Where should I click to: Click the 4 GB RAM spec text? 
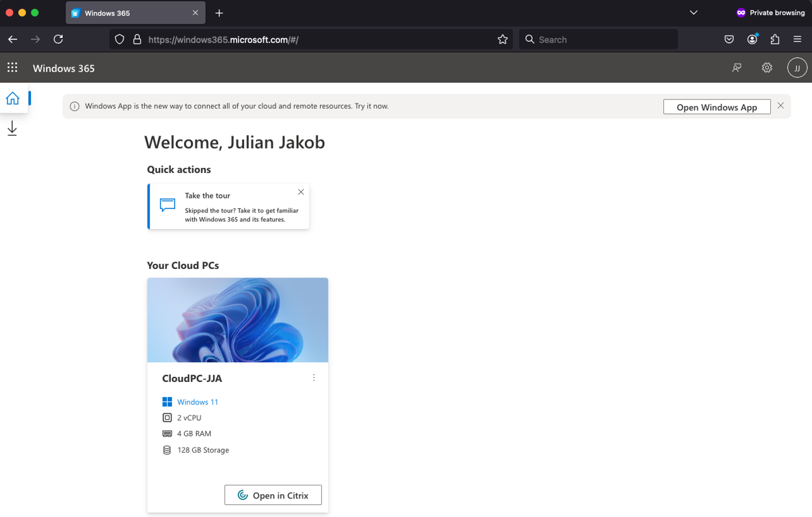point(194,434)
